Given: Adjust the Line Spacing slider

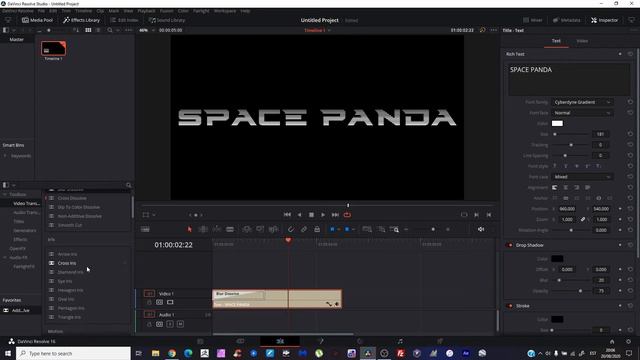Looking at the screenshot, I should point(571,156).
